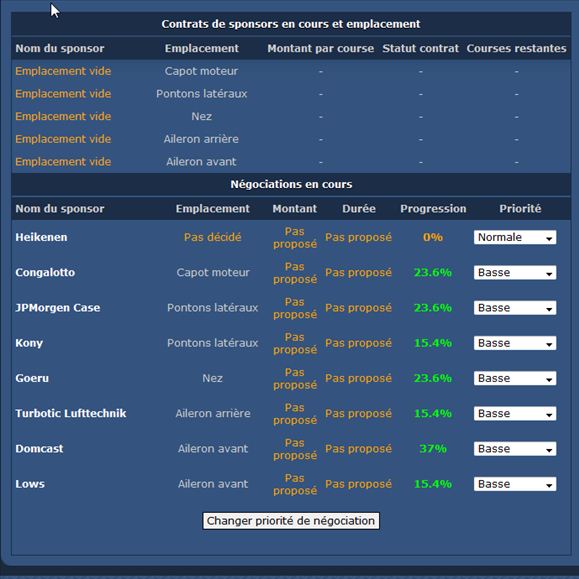Screen dimensions: 579x579
Task: Click Emplacement vide for Aileron avant
Action: click(63, 161)
